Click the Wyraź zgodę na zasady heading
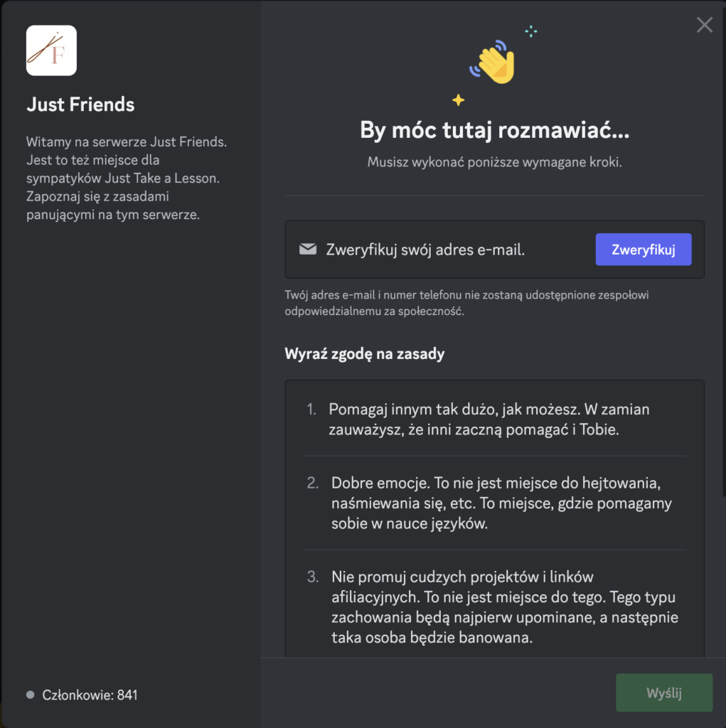Image resolution: width=726 pixels, height=728 pixels. click(365, 354)
